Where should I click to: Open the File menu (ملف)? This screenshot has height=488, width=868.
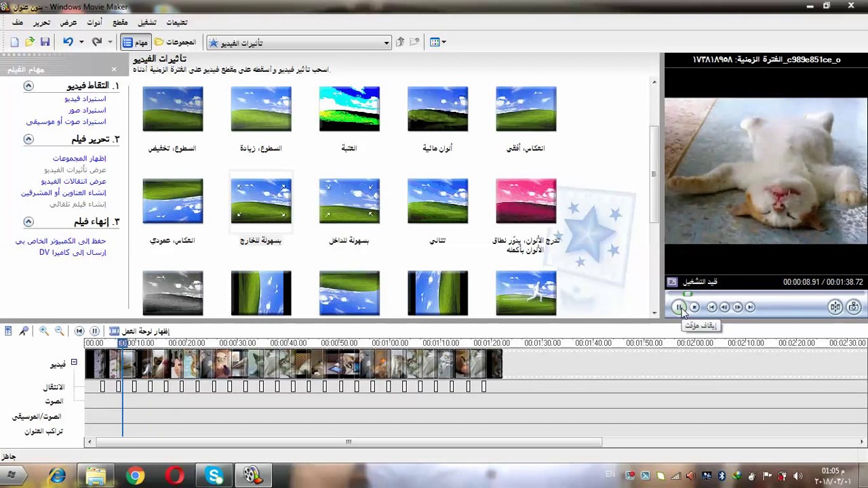click(18, 22)
